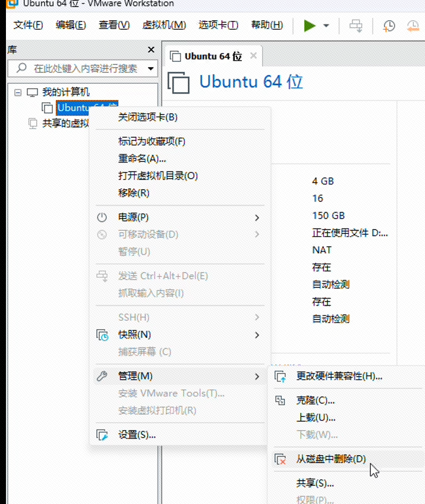Click the snapshot icon beside 快照(N)
The width and height of the screenshot is (425, 504).
[x=102, y=335]
